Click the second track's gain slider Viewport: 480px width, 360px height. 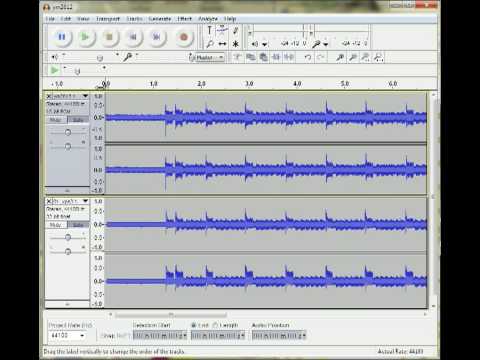[x=68, y=237]
